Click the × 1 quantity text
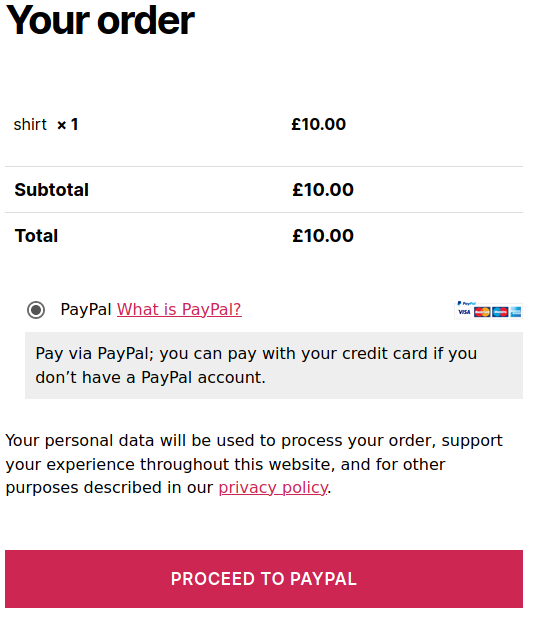This screenshot has height=622, width=542. [67, 125]
